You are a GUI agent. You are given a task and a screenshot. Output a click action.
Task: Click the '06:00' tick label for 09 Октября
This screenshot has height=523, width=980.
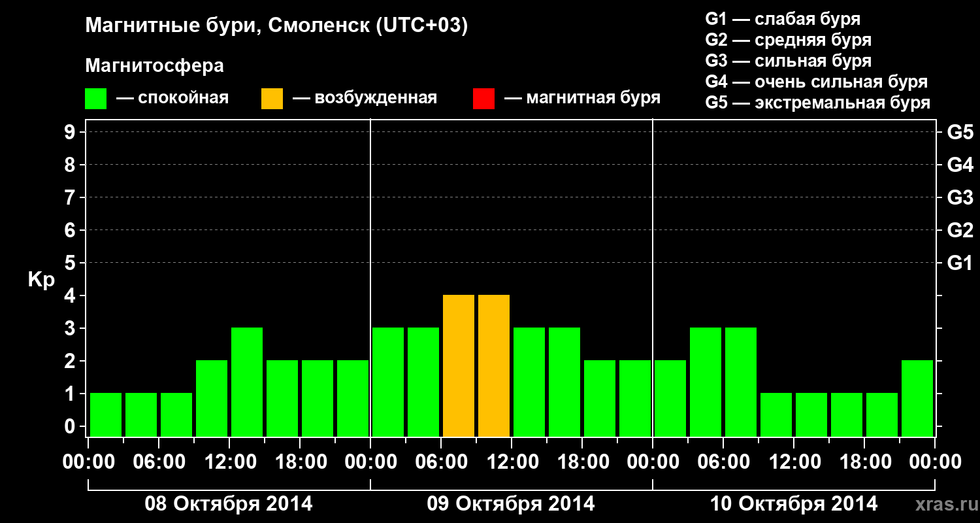pos(441,462)
